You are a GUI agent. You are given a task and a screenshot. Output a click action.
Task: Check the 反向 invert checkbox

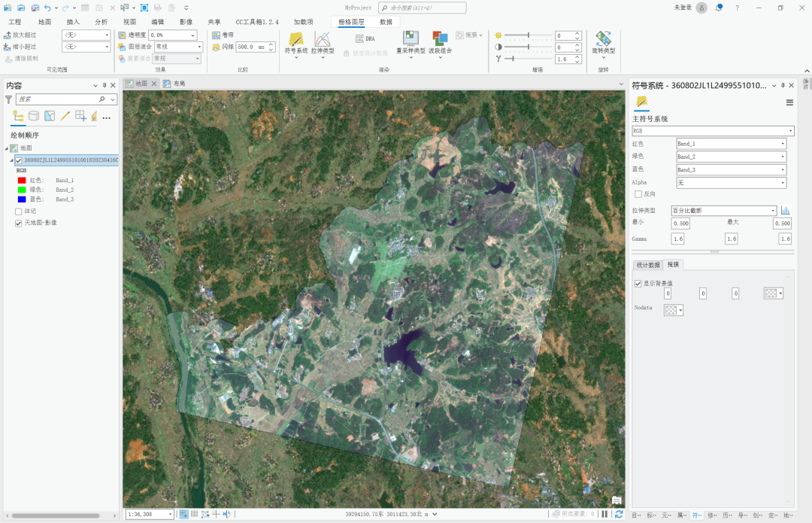tap(638, 194)
